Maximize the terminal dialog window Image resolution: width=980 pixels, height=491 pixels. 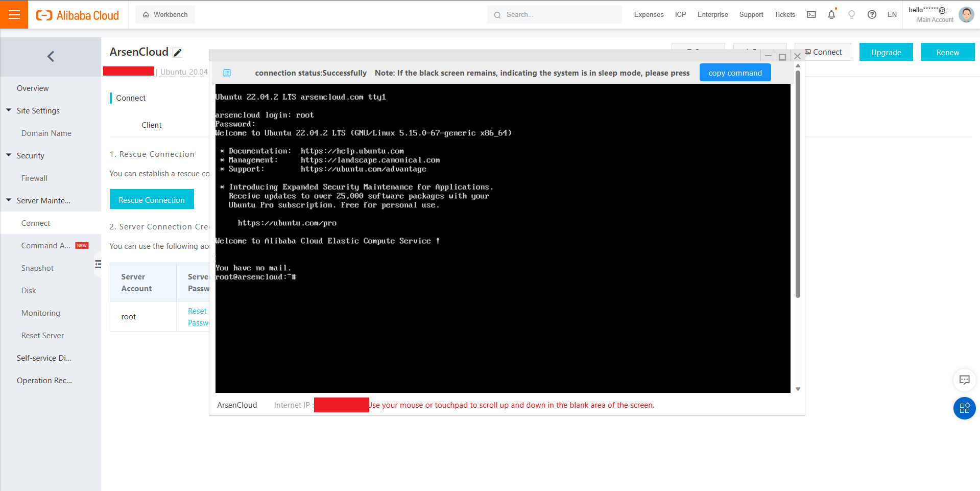point(782,56)
